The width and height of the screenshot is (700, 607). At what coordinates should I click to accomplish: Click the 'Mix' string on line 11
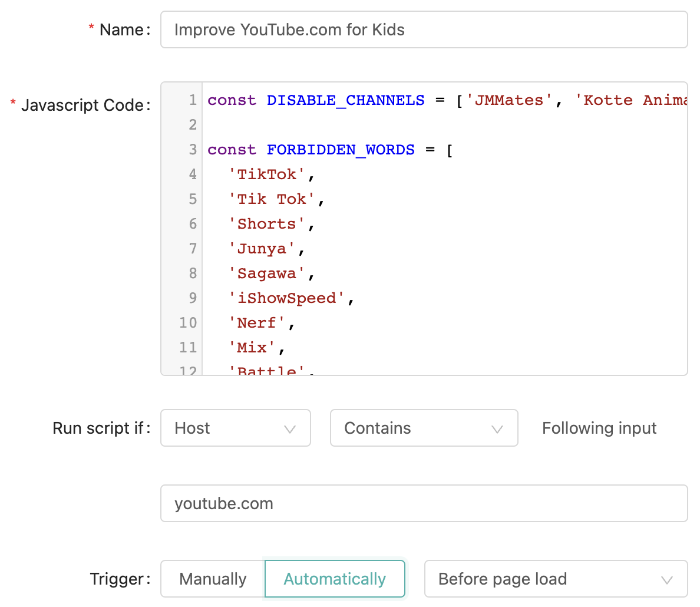[252, 348]
